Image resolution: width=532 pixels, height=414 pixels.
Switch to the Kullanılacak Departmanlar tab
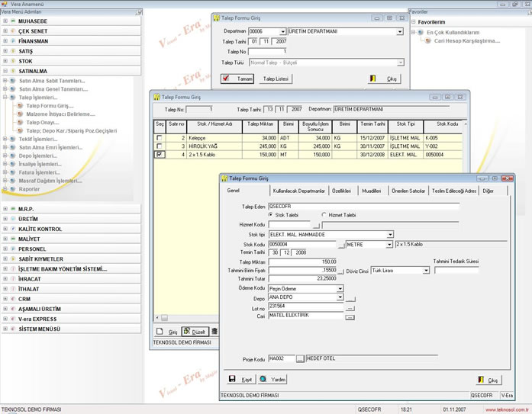tap(298, 191)
